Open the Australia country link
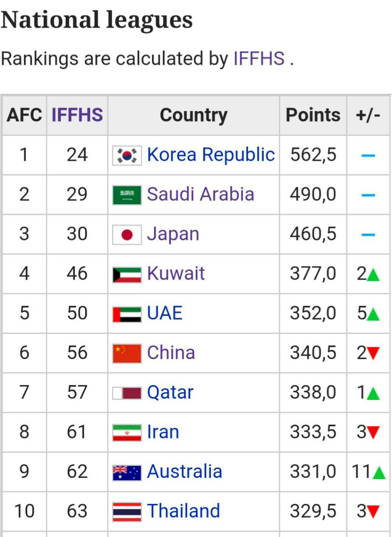392x537 pixels. 184,472
